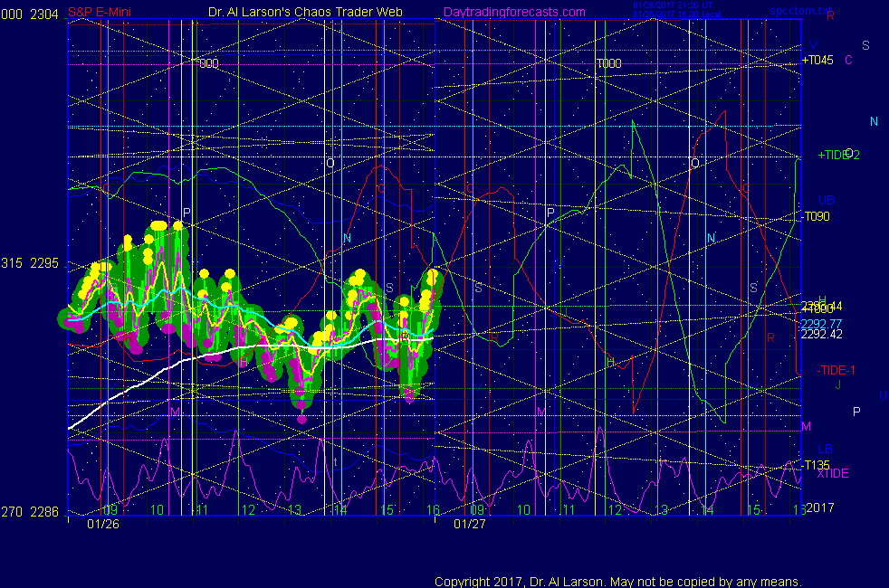Click the magenta M marker on 01/27 chart
This screenshot has width=889, height=588.
pyautogui.click(x=540, y=412)
